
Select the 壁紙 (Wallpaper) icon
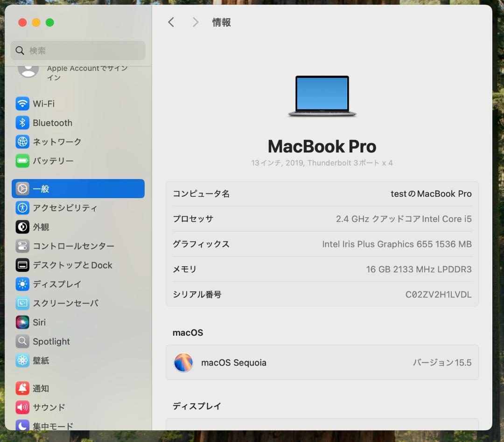pos(22,360)
